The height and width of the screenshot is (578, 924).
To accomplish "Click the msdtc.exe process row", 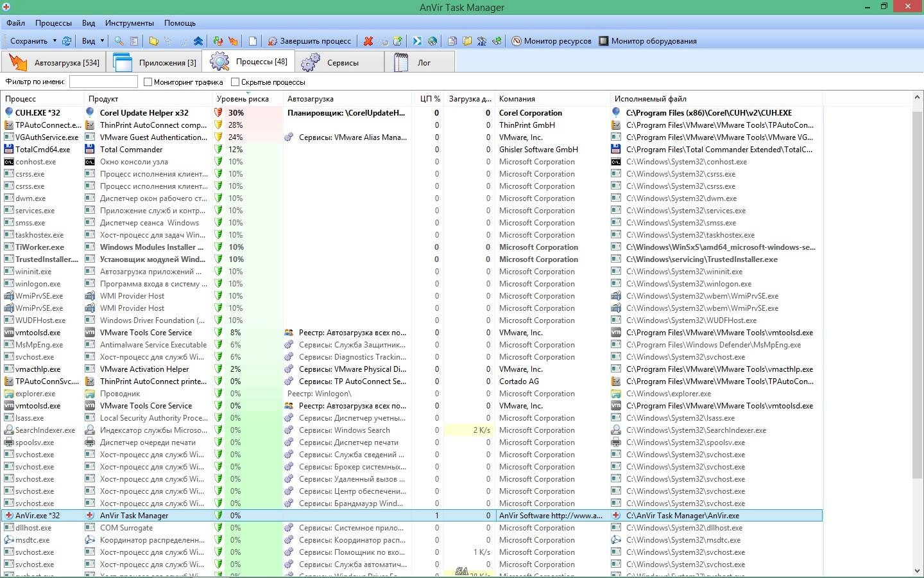I will [411, 540].
